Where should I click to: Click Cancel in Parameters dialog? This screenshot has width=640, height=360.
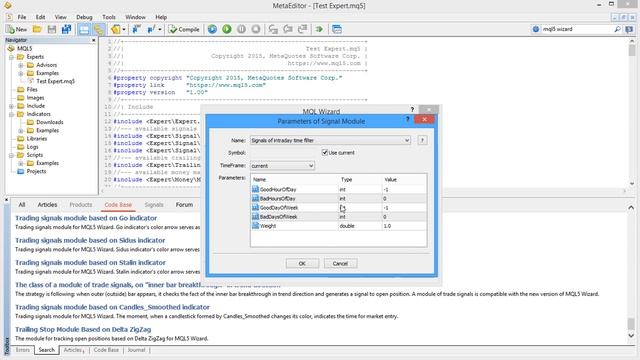(340, 264)
